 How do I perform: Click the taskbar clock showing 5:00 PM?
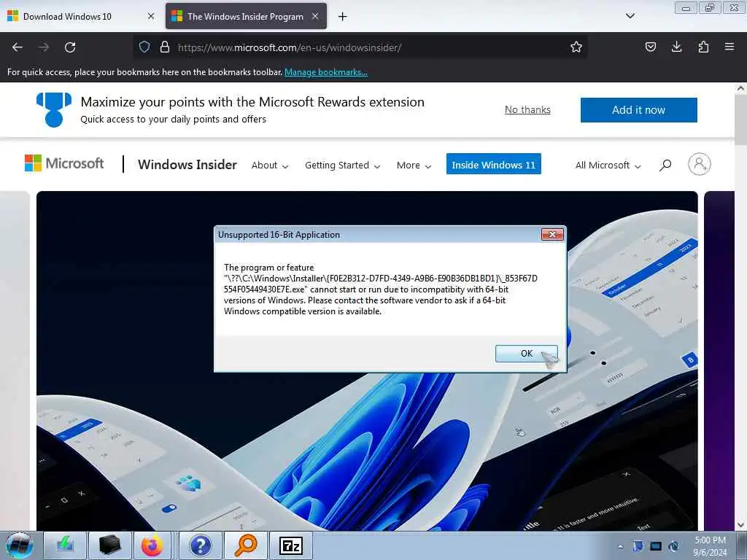point(710,545)
